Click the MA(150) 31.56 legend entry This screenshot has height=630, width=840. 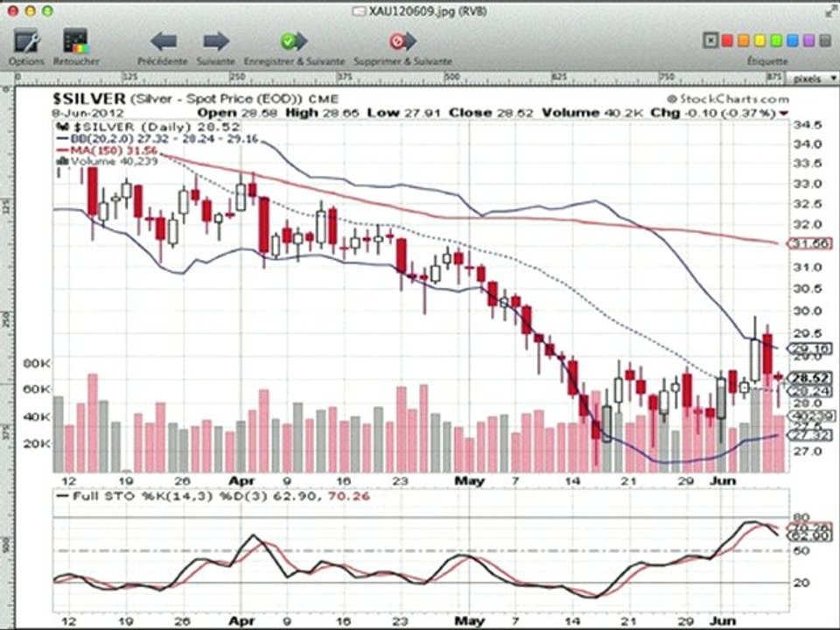107,150
